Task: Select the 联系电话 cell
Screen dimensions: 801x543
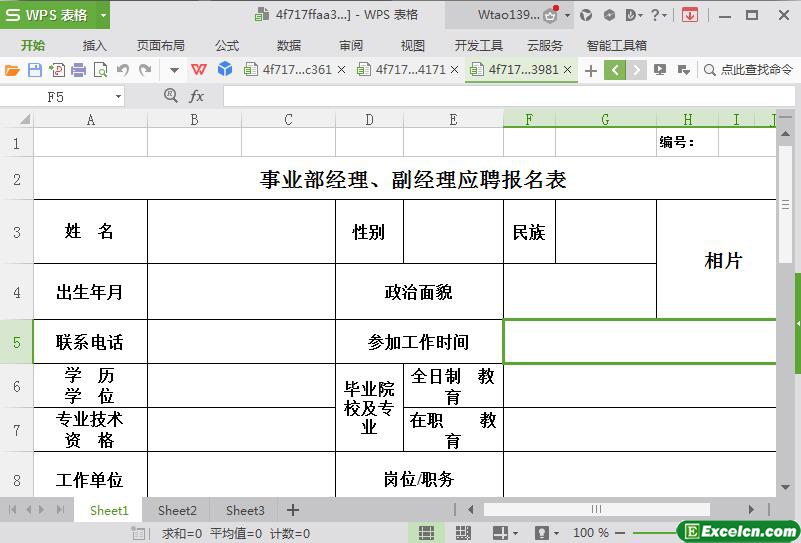Action: click(90, 342)
